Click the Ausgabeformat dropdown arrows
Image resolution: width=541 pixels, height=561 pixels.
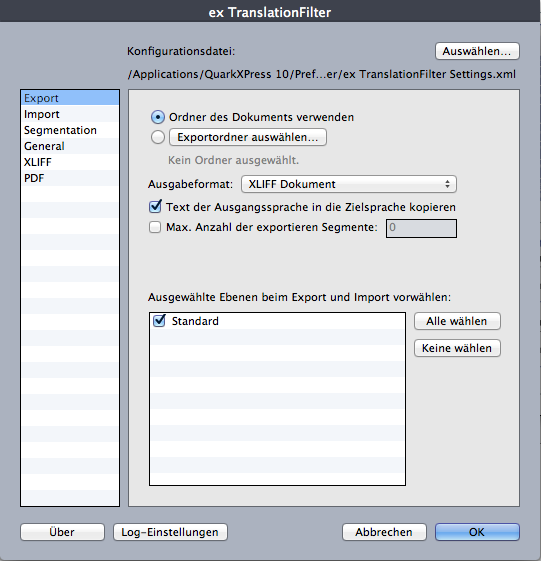pos(447,184)
